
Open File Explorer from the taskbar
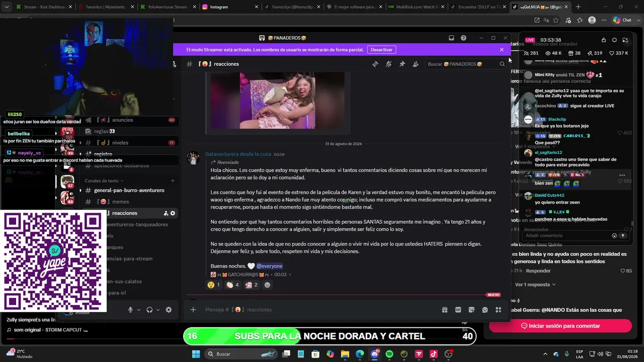click(x=345, y=354)
